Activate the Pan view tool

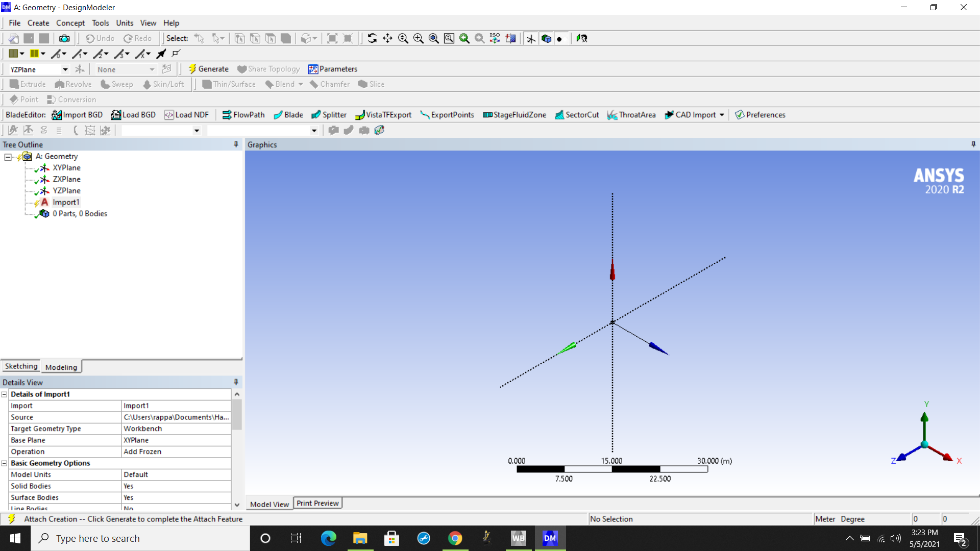point(387,38)
